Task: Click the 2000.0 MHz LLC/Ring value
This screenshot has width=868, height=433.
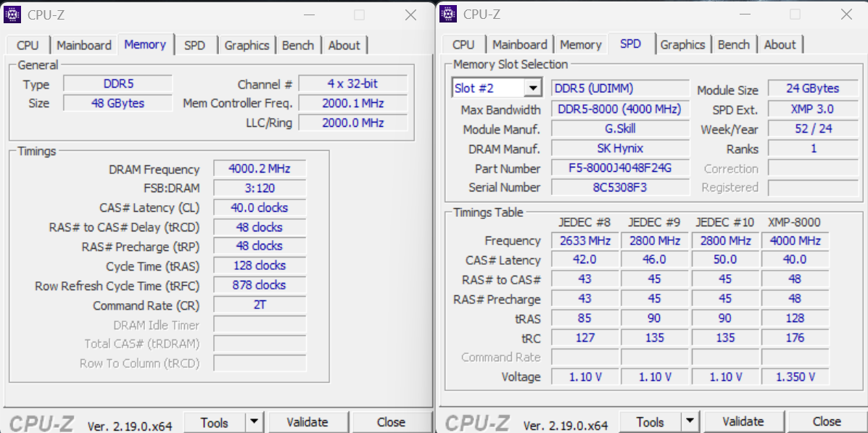Action: tap(353, 123)
